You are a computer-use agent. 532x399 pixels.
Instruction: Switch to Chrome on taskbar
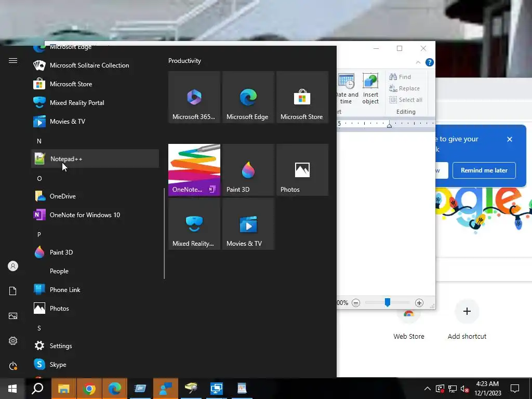coord(89,389)
